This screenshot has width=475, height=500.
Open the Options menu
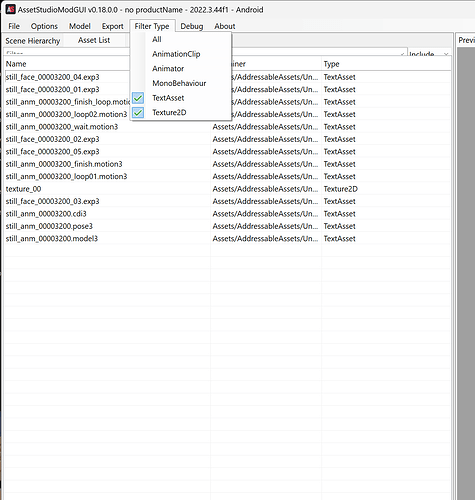(x=44, y=26)
